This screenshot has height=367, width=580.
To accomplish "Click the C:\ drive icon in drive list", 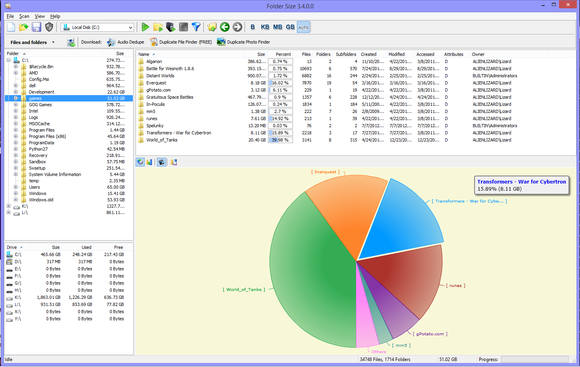I will 10,255.
